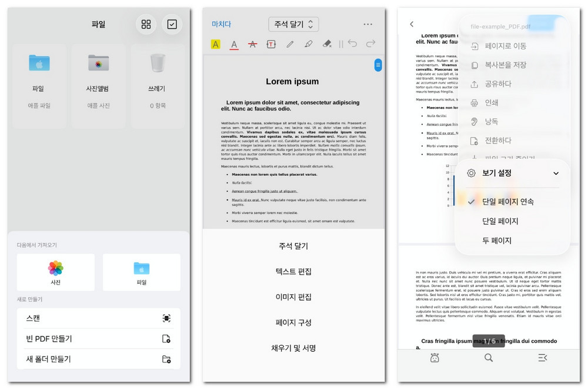The height and width of the screenshot is (390, 588).
Task: Select the pen drawing tool
Action: coord(290,44)
